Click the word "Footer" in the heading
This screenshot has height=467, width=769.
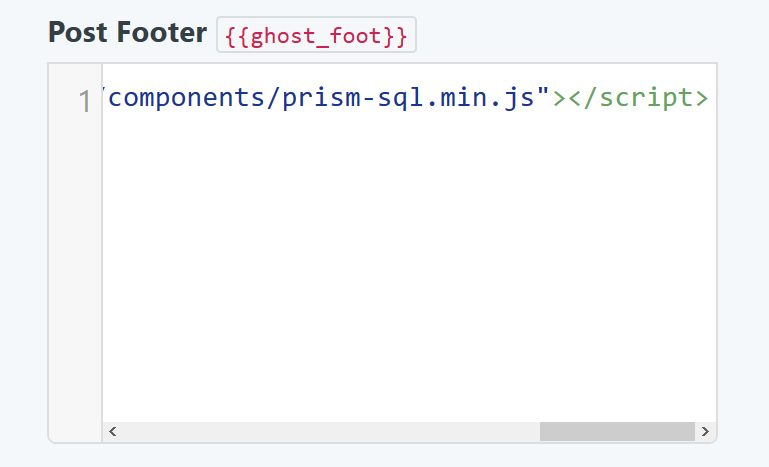tap(164, 33)
